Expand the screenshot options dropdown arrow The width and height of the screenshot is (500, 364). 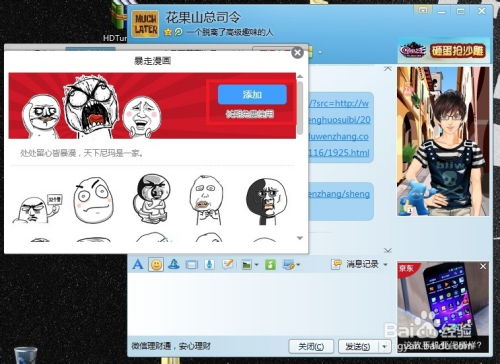point(298,265)
